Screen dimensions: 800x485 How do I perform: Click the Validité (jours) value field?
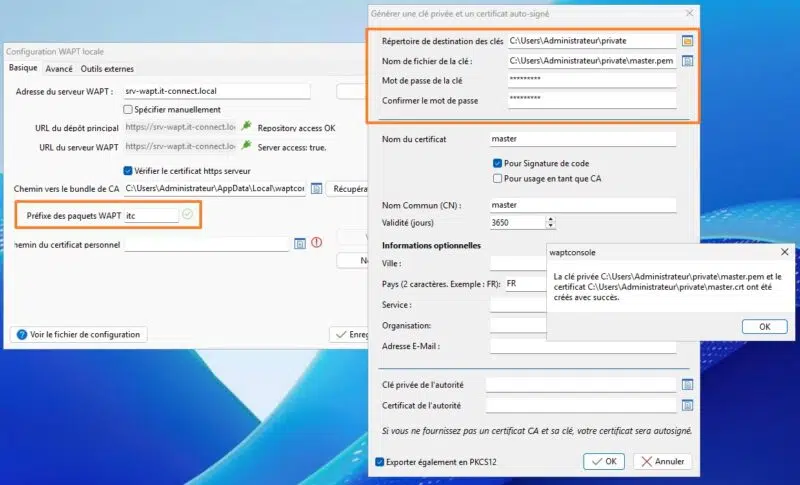tap(517, 222)
